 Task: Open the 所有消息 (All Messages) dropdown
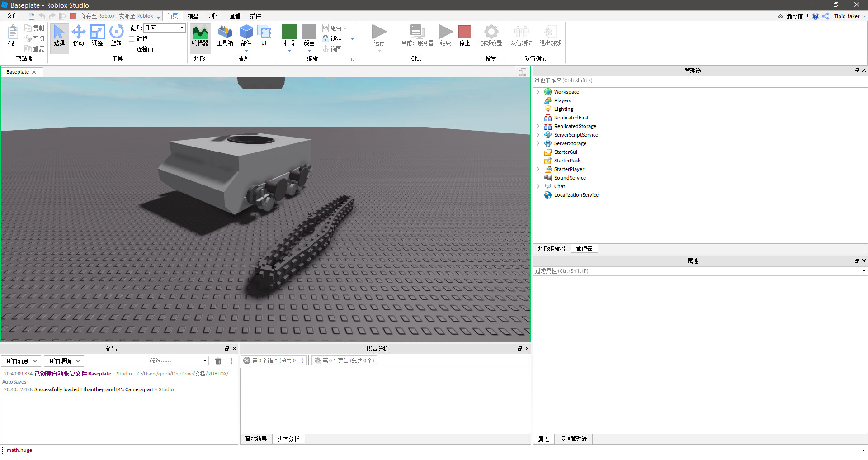point(21,361)
